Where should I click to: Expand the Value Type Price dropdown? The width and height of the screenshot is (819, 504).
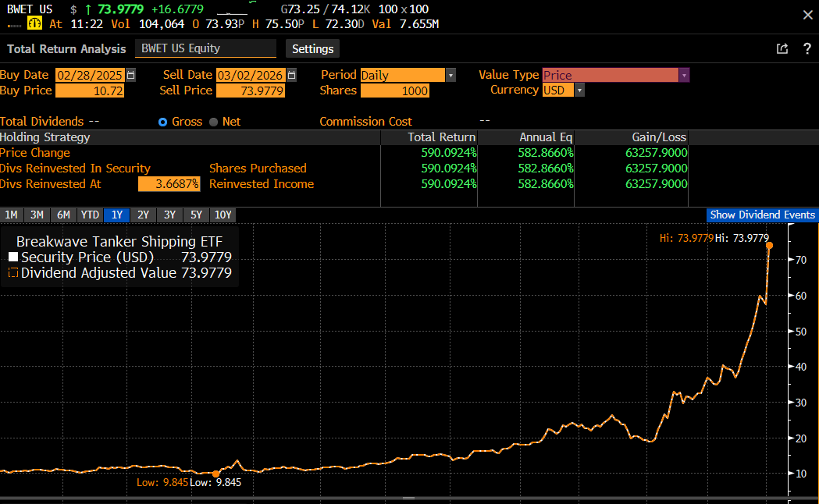point(684,75)
